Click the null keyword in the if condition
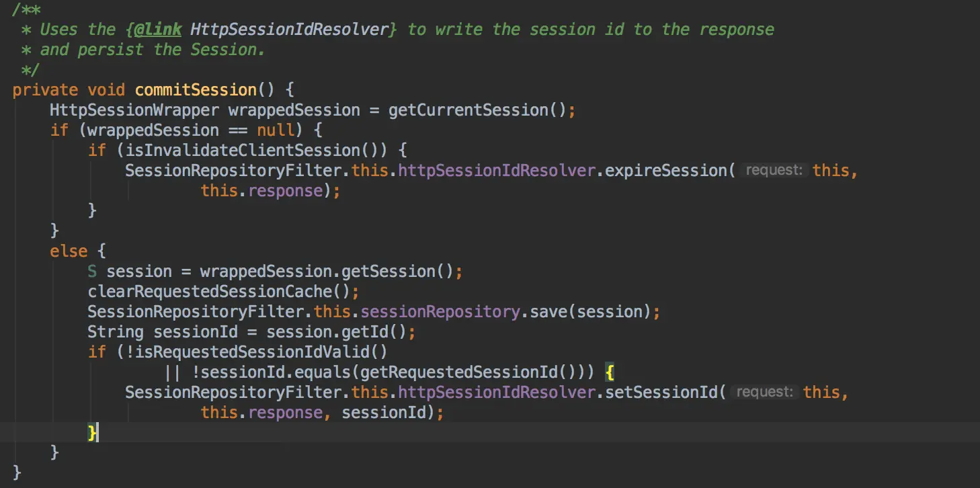980x488 pixels. 276,130
